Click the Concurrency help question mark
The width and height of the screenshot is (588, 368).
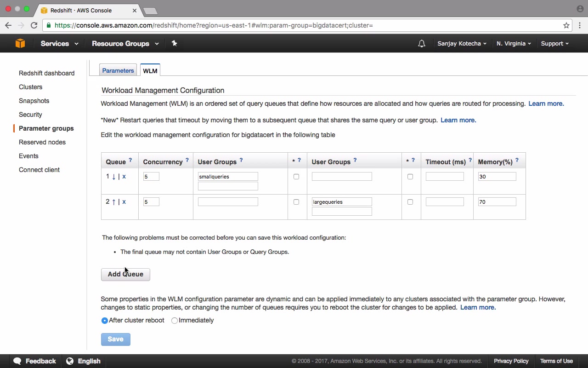pos(187,161)
